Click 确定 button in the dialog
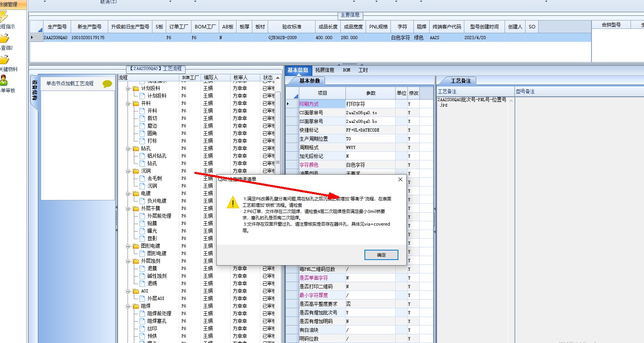This screenshot has height=343, width=644. point(381,255)
